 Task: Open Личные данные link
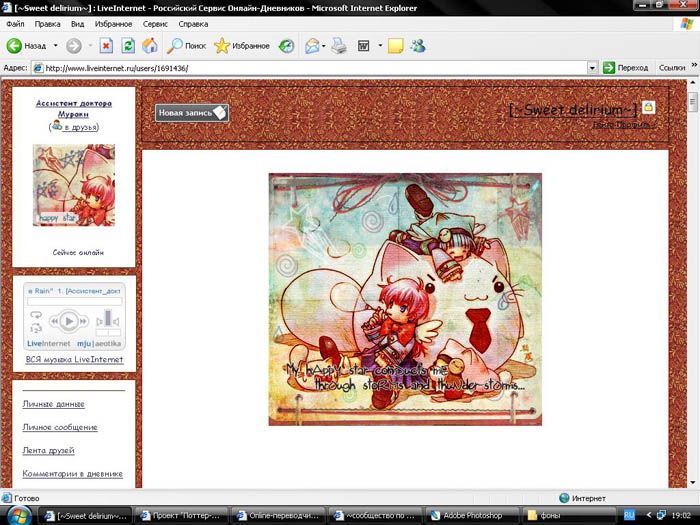tap(53, 404)
